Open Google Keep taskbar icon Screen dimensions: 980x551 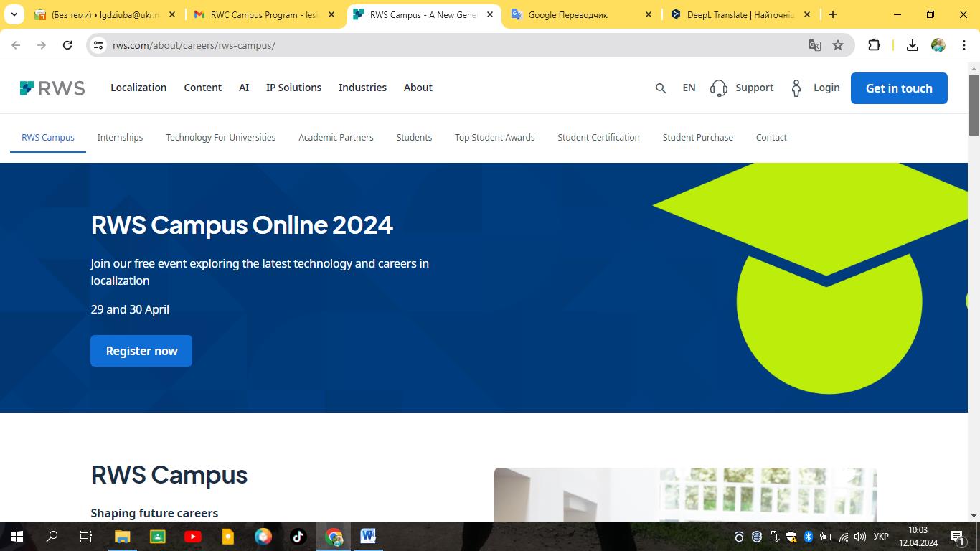coord(228,537)
